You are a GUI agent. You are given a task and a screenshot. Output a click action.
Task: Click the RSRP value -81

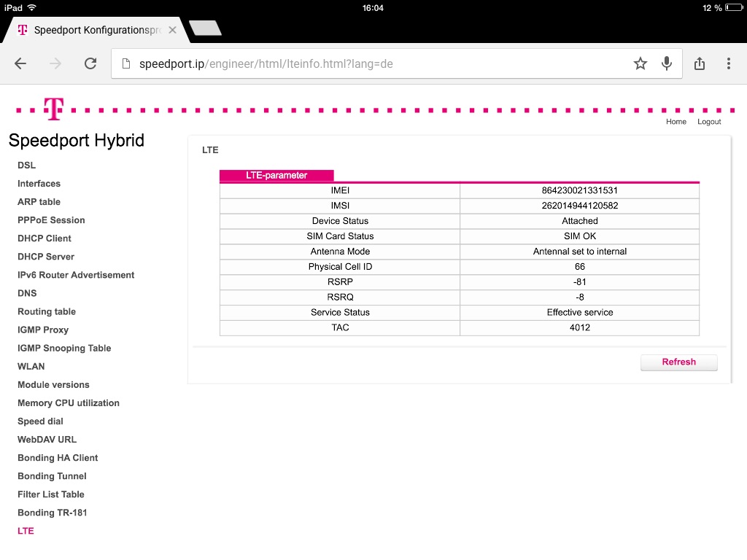point(580,282)
